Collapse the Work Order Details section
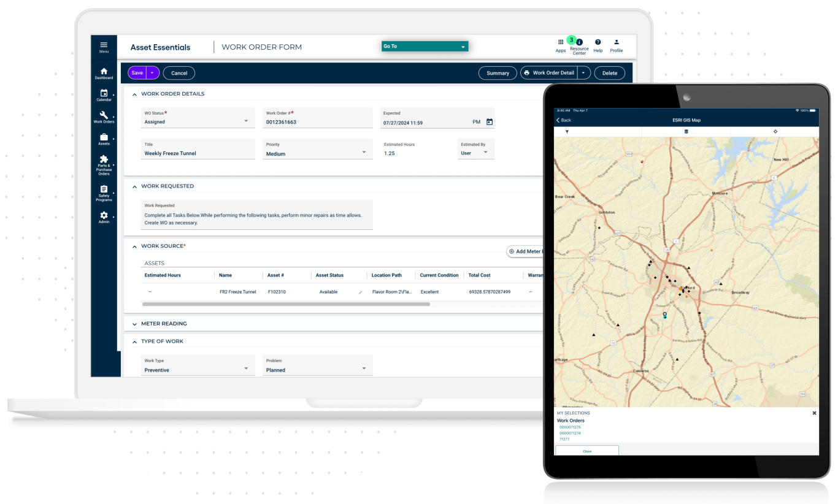The image size is (838, 504). point(134,93)
